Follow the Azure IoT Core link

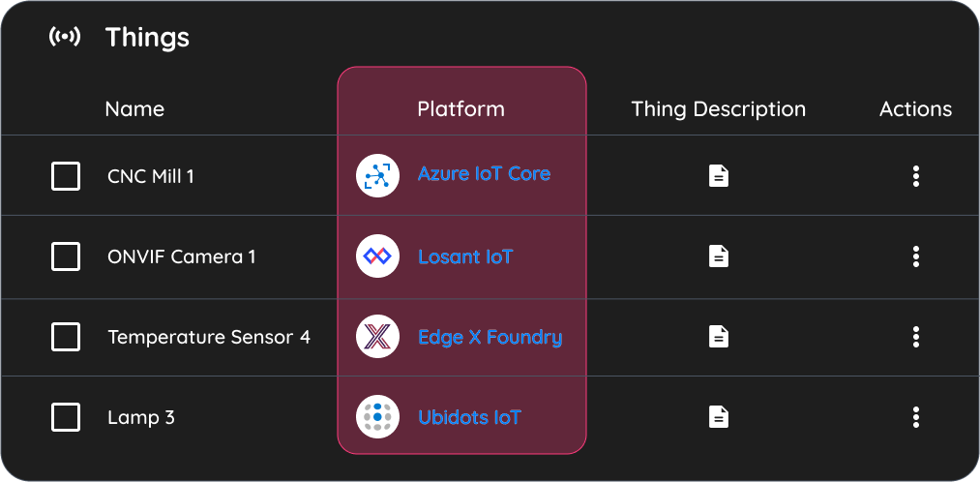(484, 173)
